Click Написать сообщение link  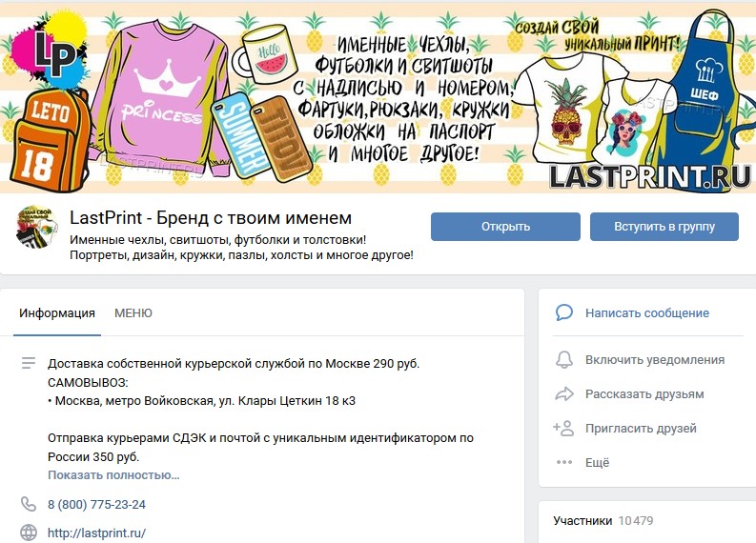[647, 313]
